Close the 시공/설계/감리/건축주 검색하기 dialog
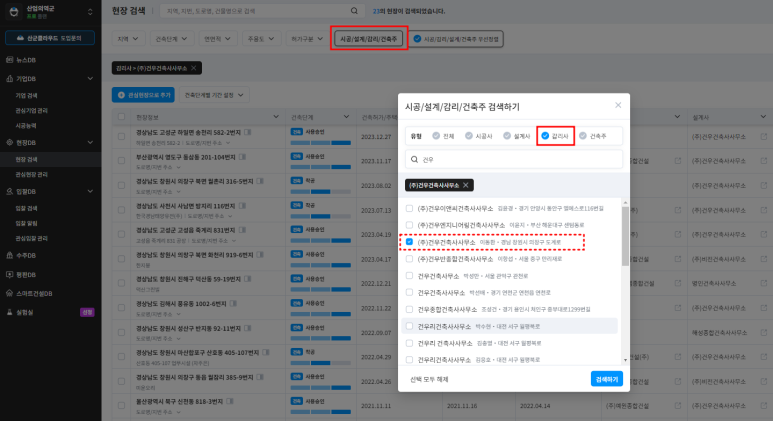Screen dimensions: 773x421 pos(618,105)
